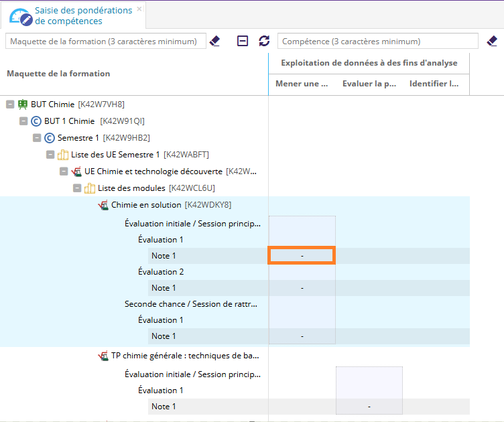The width and height of the screenshot is (504, 422).
Task: Click the eraser icon beside Maquette filter
Action: [x=214, y=42]
